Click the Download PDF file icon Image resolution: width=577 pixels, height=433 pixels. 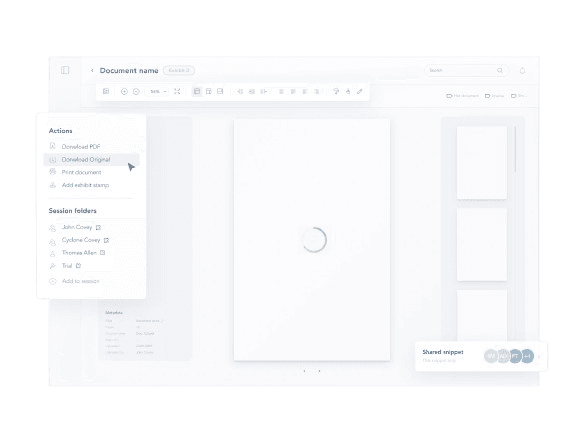click(53, 146)
